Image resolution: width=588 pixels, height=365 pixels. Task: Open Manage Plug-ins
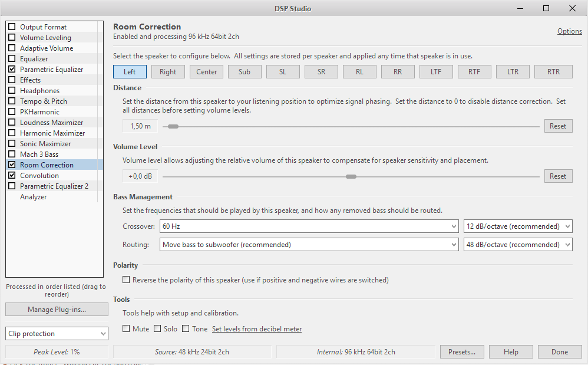[x=57, y=310]
